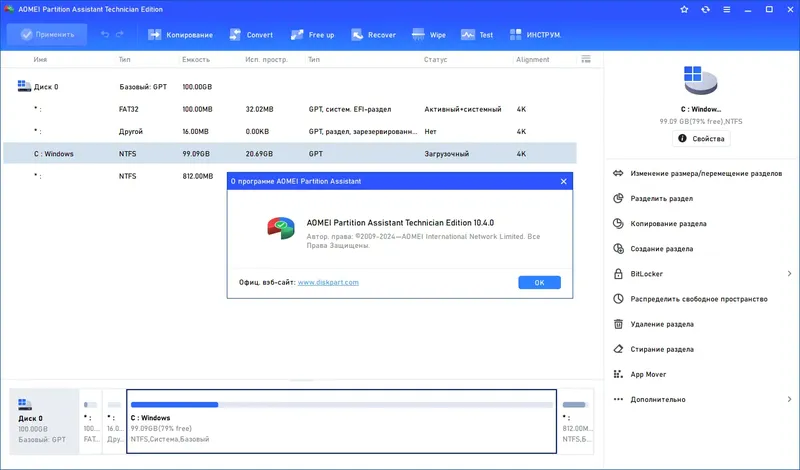Viewport: 800px width, 470px height.
Task: Choose Копирование раздела option
Action: [668, 224]
